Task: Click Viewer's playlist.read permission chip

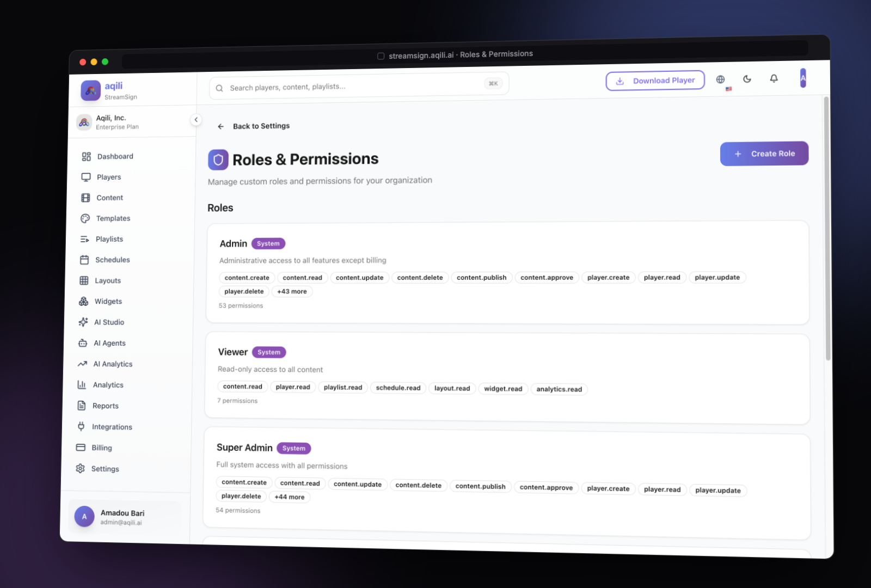Action: [x=343, y=388]
